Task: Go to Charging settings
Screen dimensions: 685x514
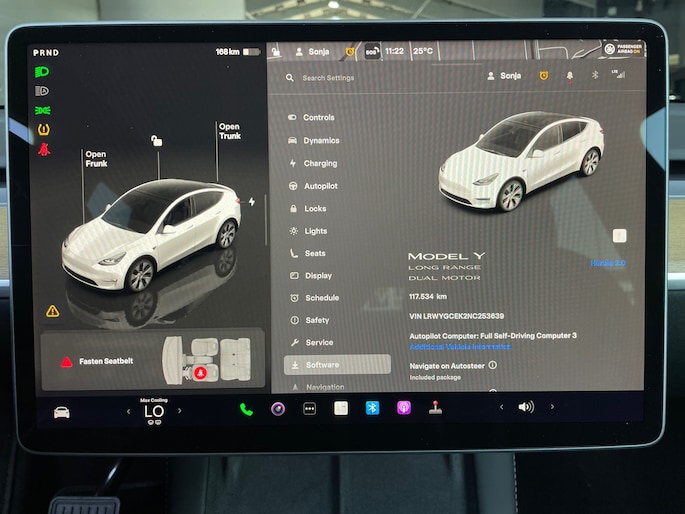Action: (x=313, y=163)
